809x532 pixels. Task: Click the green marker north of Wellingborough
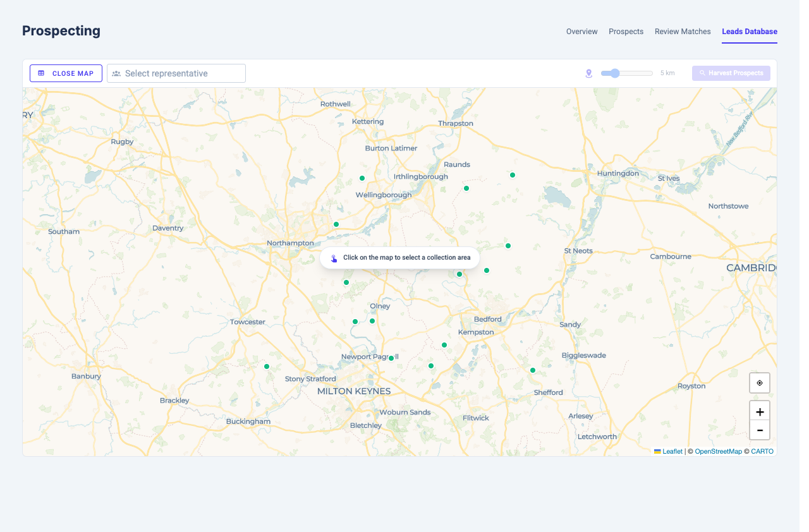click(x=362, y=178)
